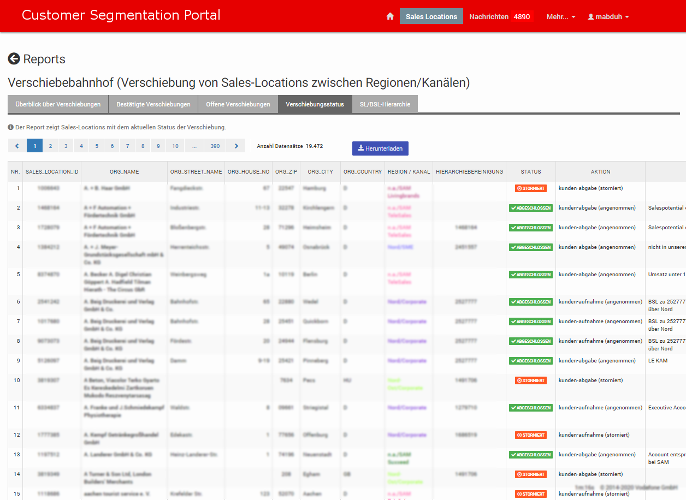Click the red 'Storniert' badge in row 1
The image size is (686, 500).
(530, 188)
